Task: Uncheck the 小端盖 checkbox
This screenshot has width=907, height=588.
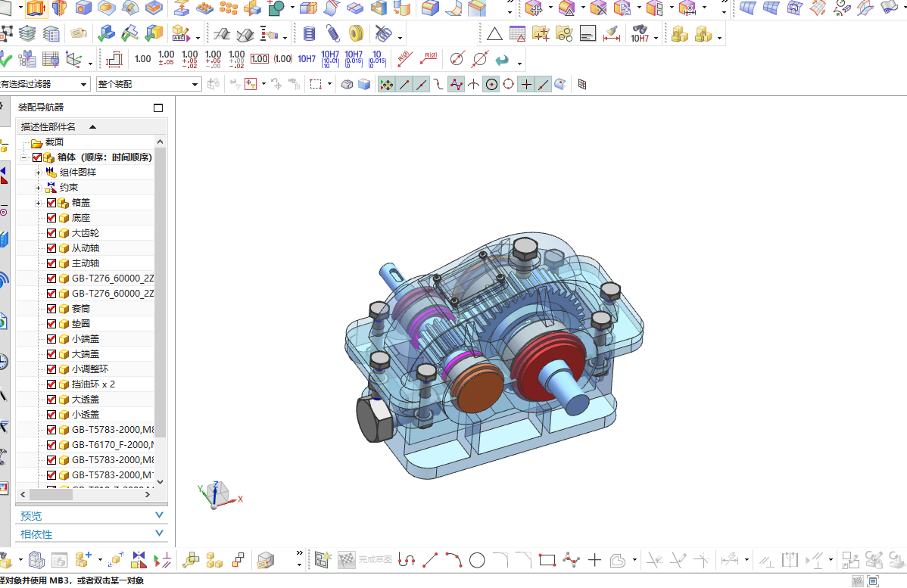Action: [51, 339]
